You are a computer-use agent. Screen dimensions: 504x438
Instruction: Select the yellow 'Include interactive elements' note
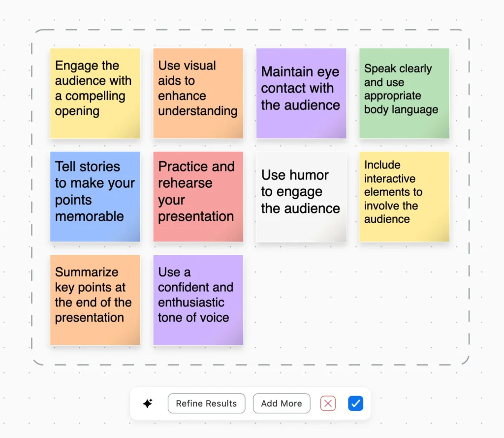click(404, 197)
